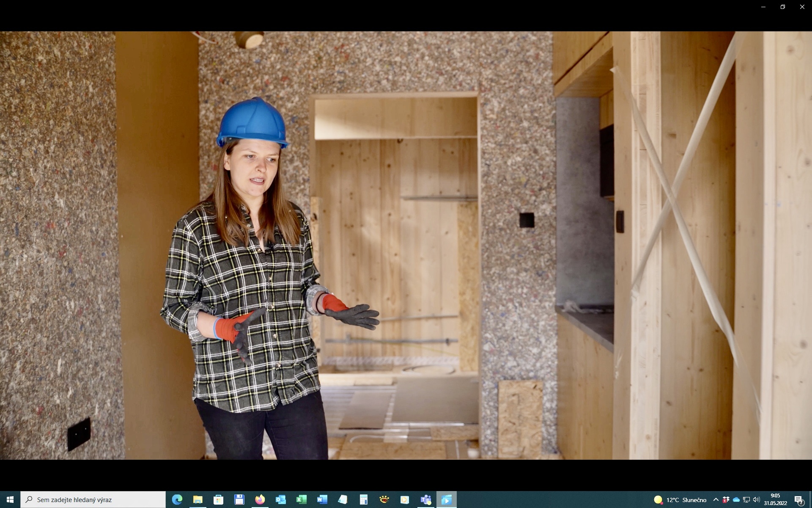Open File Explorer from taskbar
Image resolution: width=812 pixels, height=508 pixels.
(x=198, y=500)
